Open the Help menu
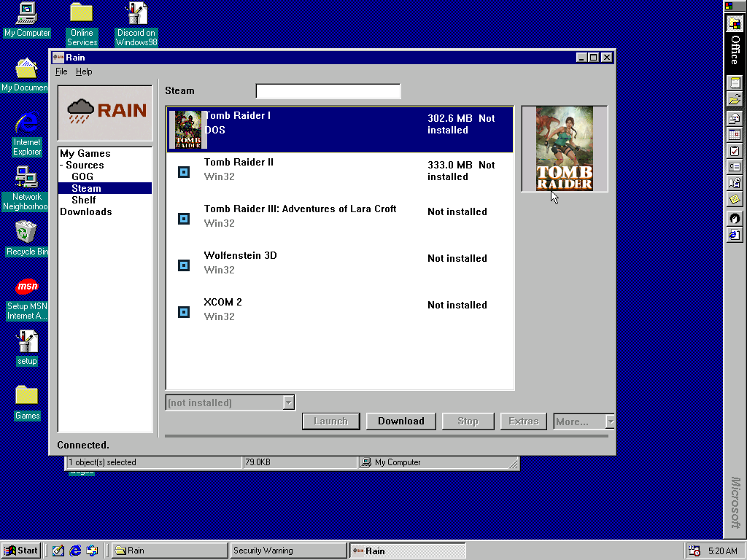 84,71
